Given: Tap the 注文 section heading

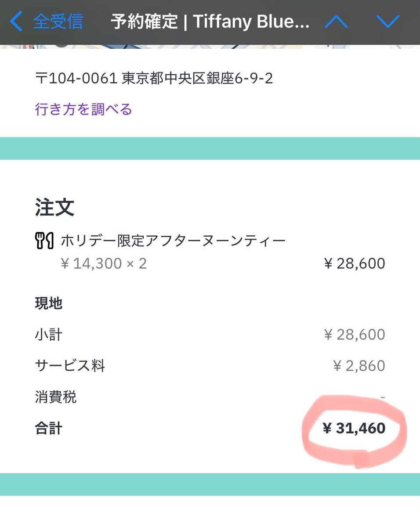Looking at the screenshot, I should tap(55, 207).
